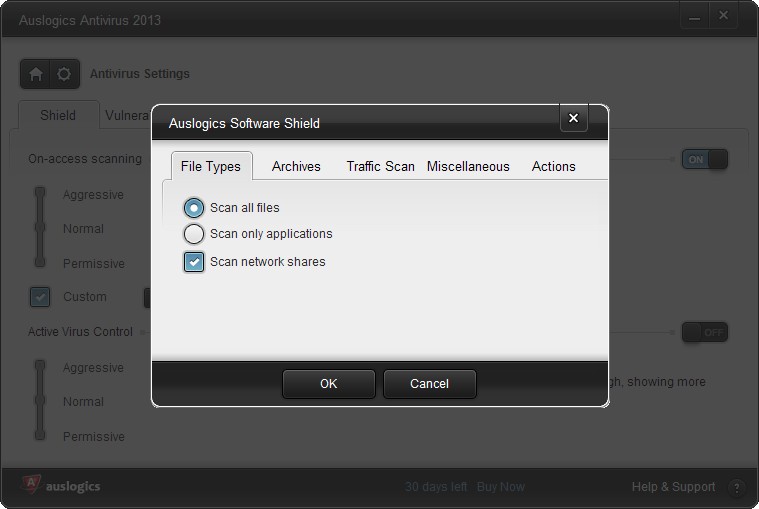Open Help & Support link

coord(673,487)
